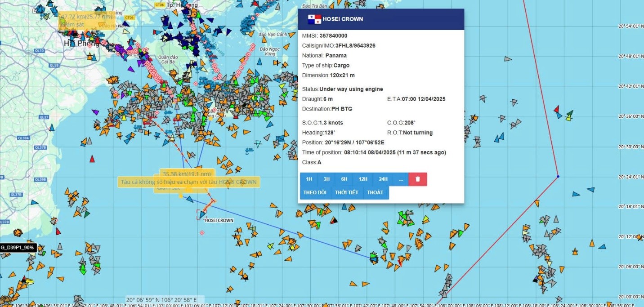Select the HOSEI CROWN ship marker
Screen dimensions: 644x307
202,215
